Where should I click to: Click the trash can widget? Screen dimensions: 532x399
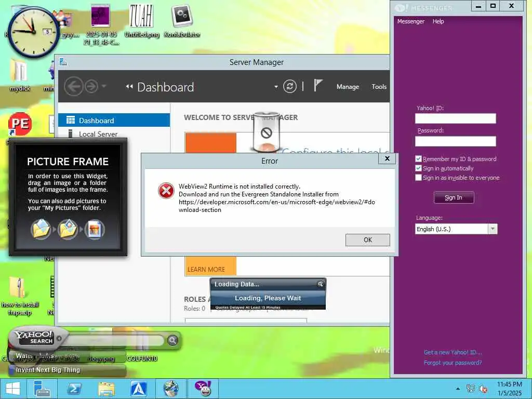(x=267, y=132)
